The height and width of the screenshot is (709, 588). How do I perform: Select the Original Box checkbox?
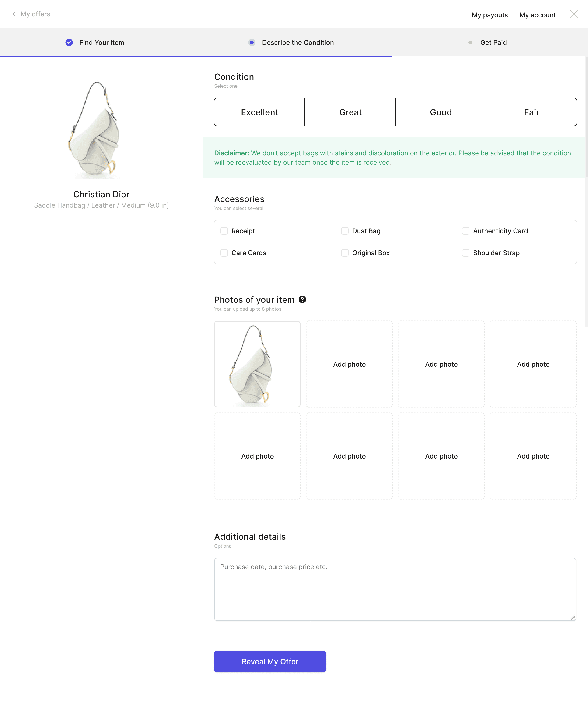[344, 253]
